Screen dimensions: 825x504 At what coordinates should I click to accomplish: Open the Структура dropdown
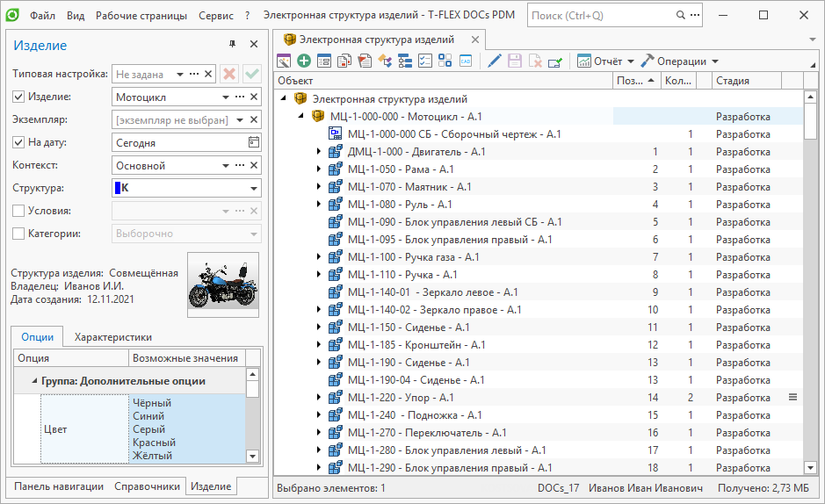pyautogui.click(x=254, y=188)
